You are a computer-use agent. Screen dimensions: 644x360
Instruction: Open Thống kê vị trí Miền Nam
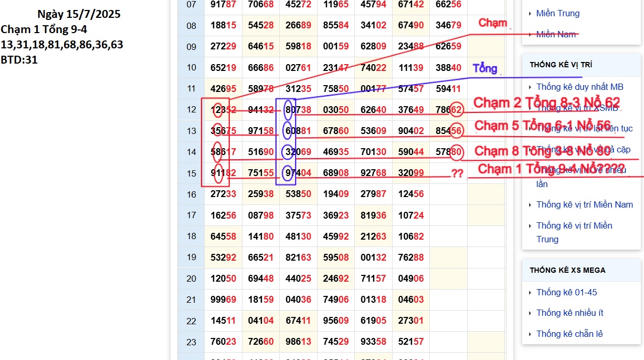pyautogui.click(x=584, y=204)
